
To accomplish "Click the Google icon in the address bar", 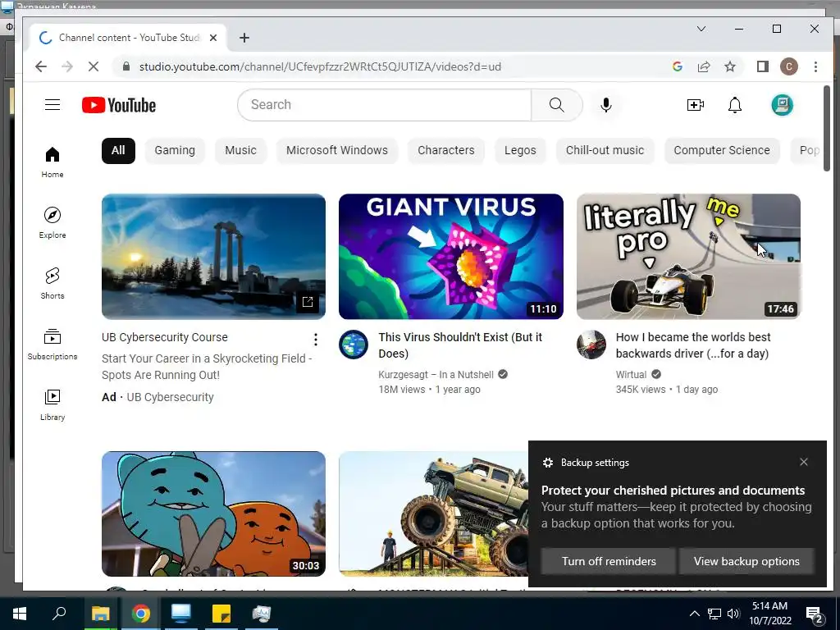I will (677, 66).
